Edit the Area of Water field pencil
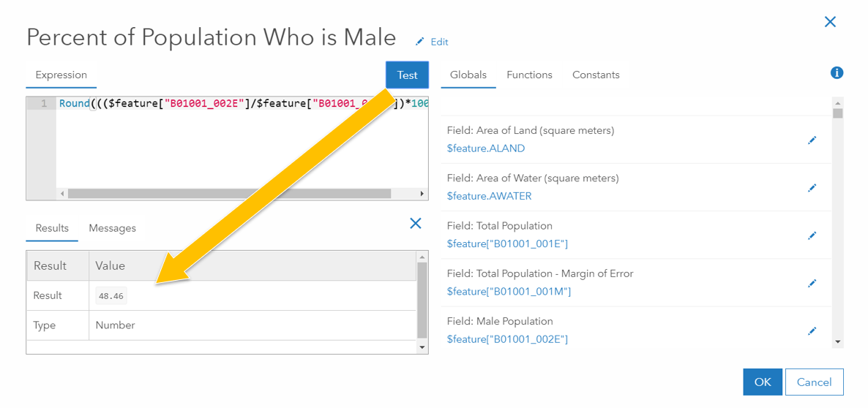868x408 pixels. click(x=812, y=188)
